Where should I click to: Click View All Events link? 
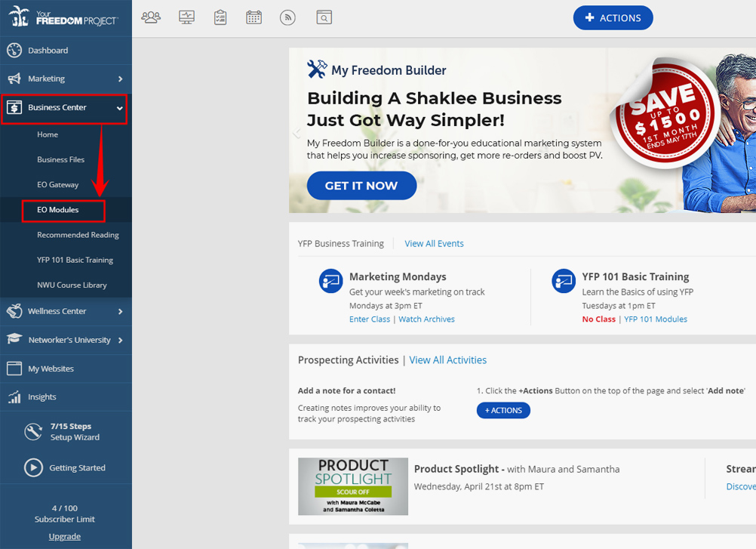(434, 244)
